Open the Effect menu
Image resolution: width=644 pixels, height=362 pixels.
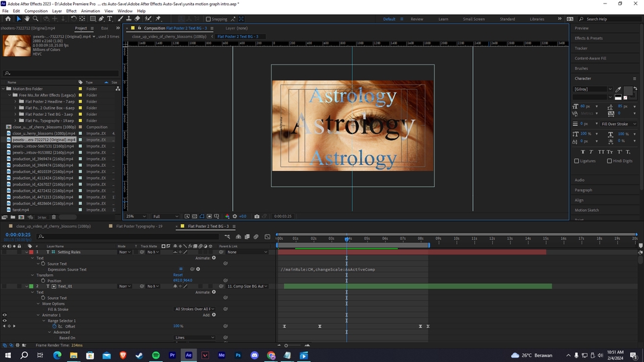72,11
